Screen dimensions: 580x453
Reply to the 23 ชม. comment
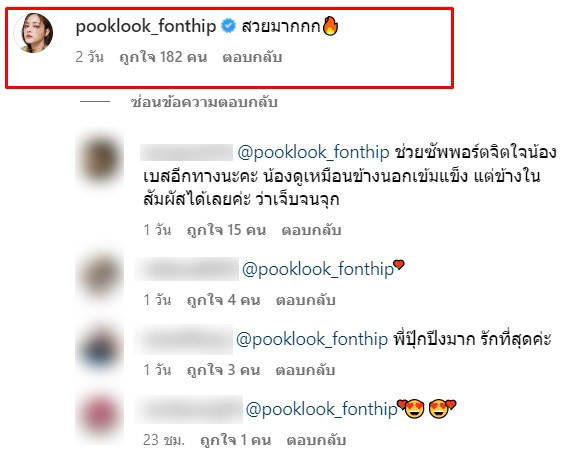click(316, 440)
